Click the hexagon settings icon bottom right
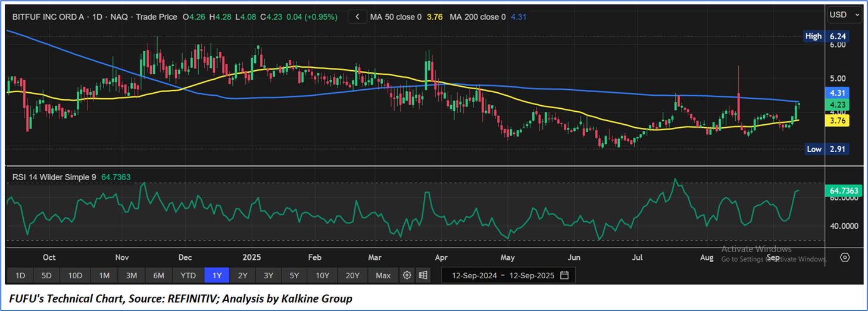This screenshot has height=311, width=868. 845,257
